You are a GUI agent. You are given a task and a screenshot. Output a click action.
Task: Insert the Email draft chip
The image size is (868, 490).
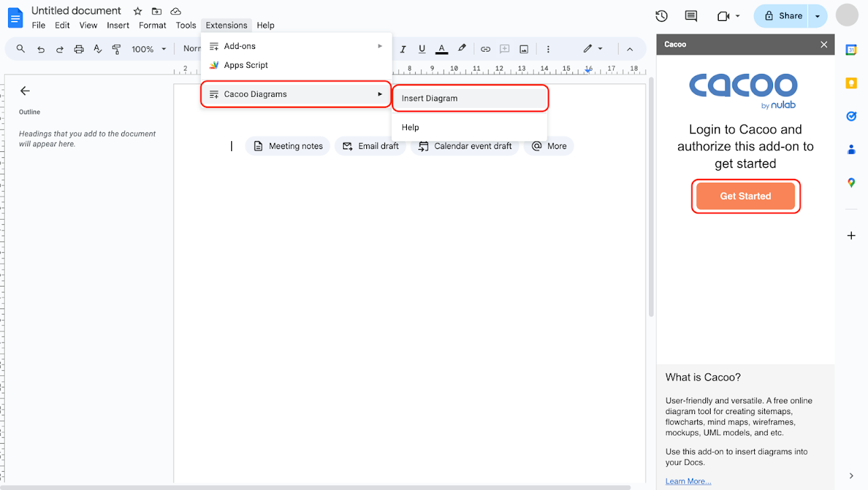coord(370,146)
